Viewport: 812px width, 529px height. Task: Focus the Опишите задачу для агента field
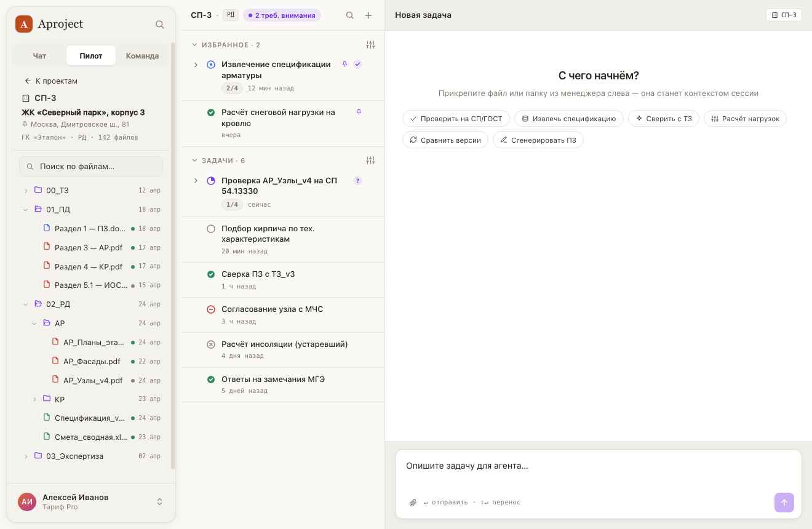598,469
